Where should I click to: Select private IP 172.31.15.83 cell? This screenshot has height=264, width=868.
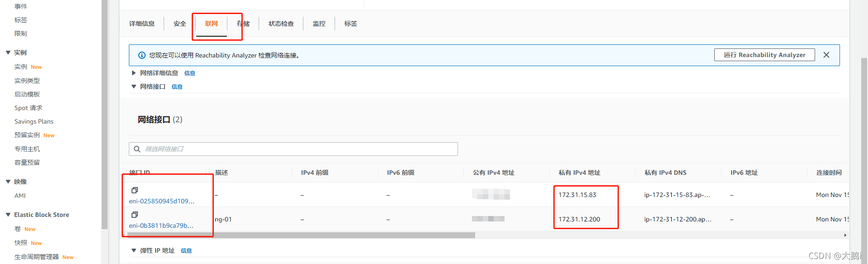(x=577, y=195)
